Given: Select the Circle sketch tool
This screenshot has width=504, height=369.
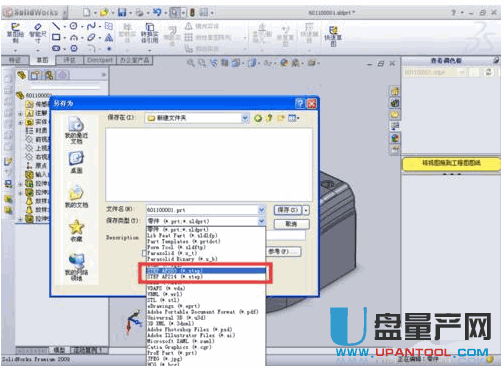Looking at the screenshot, I should [x=74, y=26].
